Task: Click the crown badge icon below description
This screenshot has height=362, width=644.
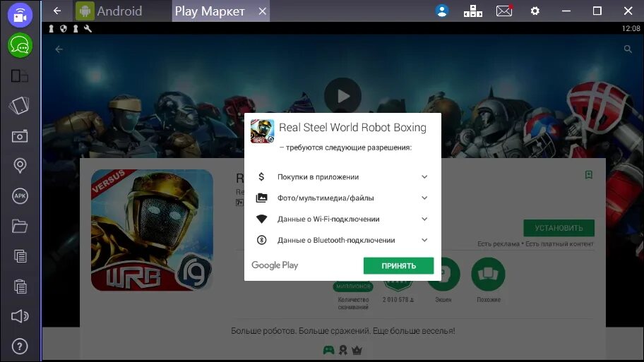Action: (x=357, y=350)
